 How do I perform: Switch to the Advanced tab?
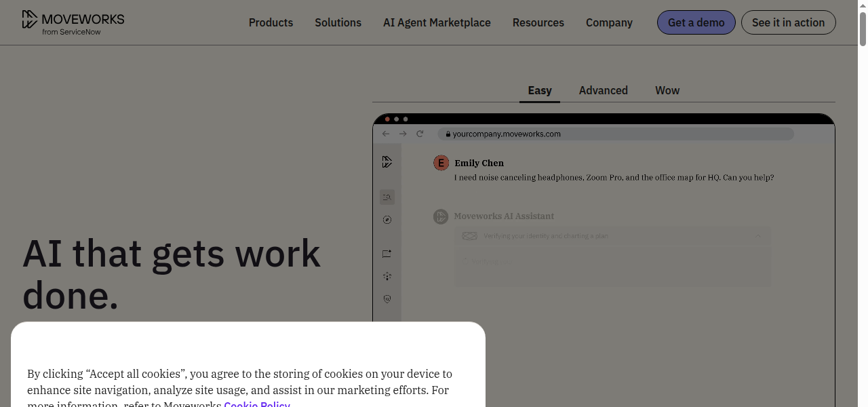pyautogui.click(x=603, y=90)
